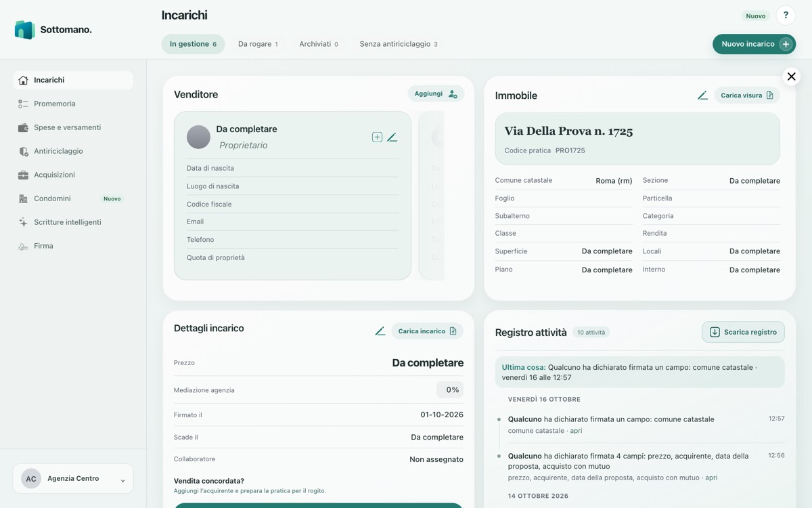This screenshot has width=812, height=508.
Task: Upload mandate via Carica incarico
Action: (x=427, y=331)
